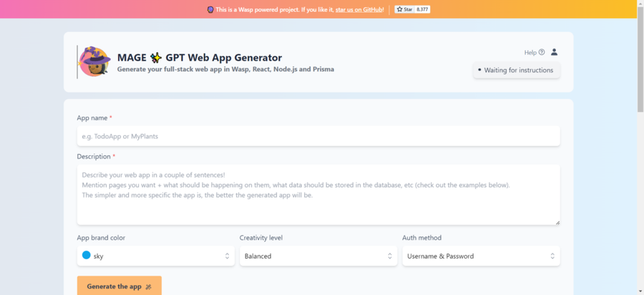Click the Waiting for instructions status badge
The height and width of the screenshot is (295, 644).
tap(516, 70)
